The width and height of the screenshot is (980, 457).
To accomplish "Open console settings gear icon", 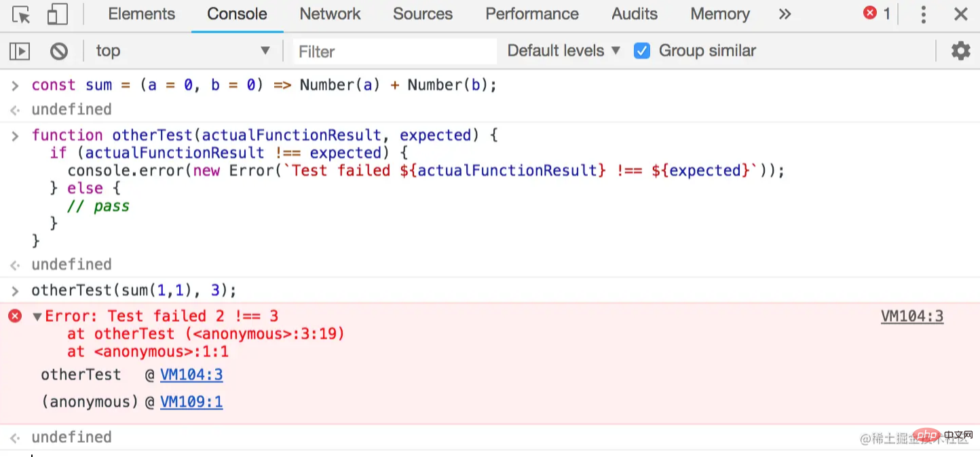I will click(x=960, y=51).
